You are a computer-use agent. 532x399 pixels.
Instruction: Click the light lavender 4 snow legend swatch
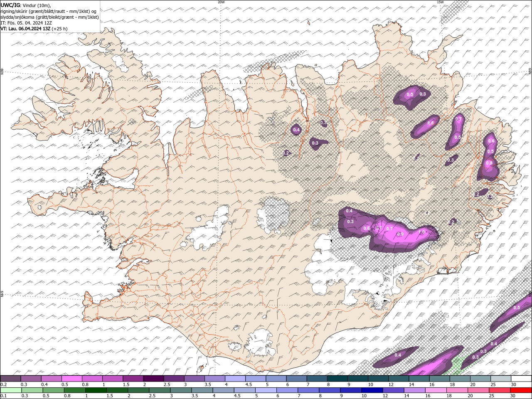tap(234, 379)
